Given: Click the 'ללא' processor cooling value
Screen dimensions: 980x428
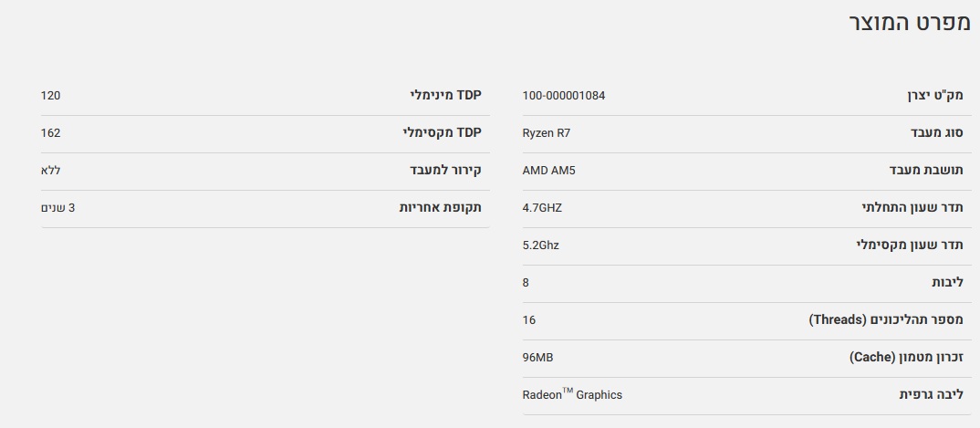Looking at the screenshot, I should [50, 171].
